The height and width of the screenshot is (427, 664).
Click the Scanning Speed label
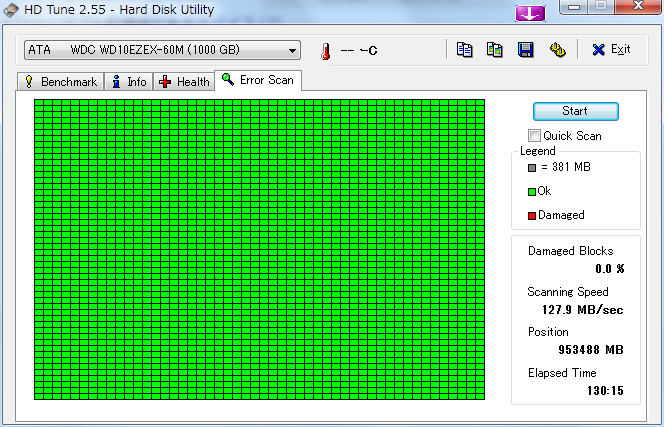[x=568, y=292]
